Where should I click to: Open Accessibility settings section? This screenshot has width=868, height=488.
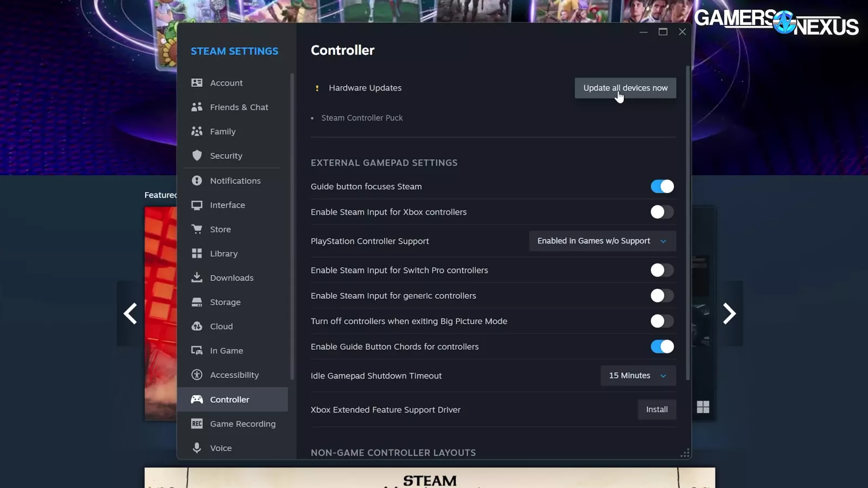click(233, 375)
